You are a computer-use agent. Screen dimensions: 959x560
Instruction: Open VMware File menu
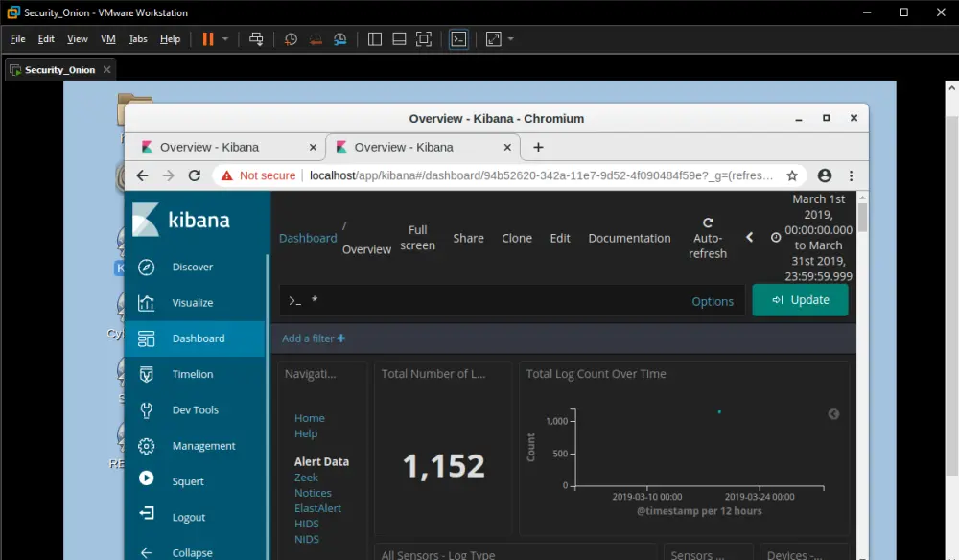click(x=17, y=39)
